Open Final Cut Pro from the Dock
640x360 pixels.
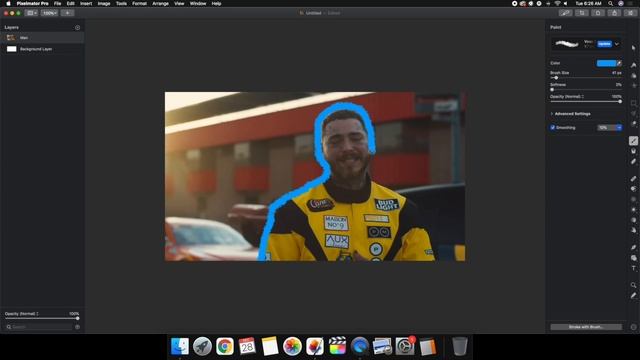click(337, 347)
